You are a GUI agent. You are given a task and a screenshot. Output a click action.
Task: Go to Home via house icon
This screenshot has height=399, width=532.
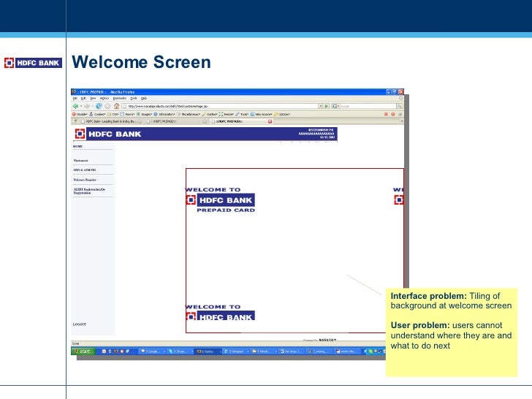116,106
